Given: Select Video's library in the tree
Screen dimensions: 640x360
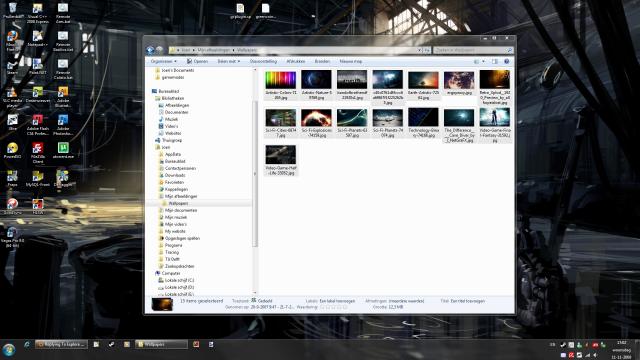Looking at the screenshot, I should [x=168, y=126].
